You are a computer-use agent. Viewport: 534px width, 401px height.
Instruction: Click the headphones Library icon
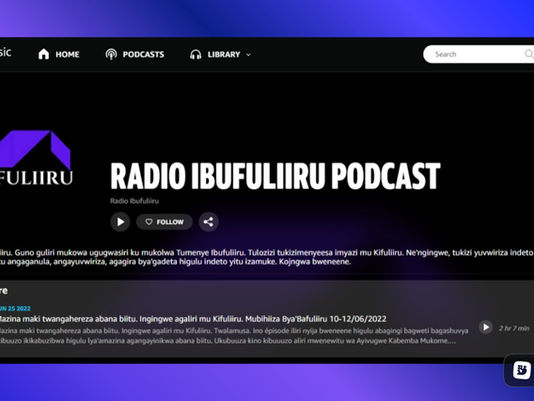pos(195,55)
